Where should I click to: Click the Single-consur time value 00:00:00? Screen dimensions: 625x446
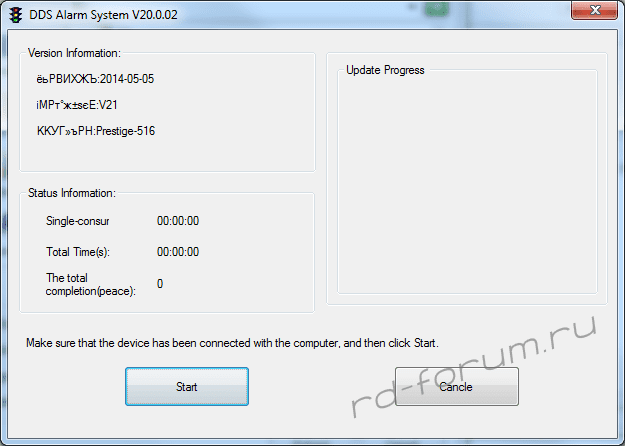click(x=178, y=221)
